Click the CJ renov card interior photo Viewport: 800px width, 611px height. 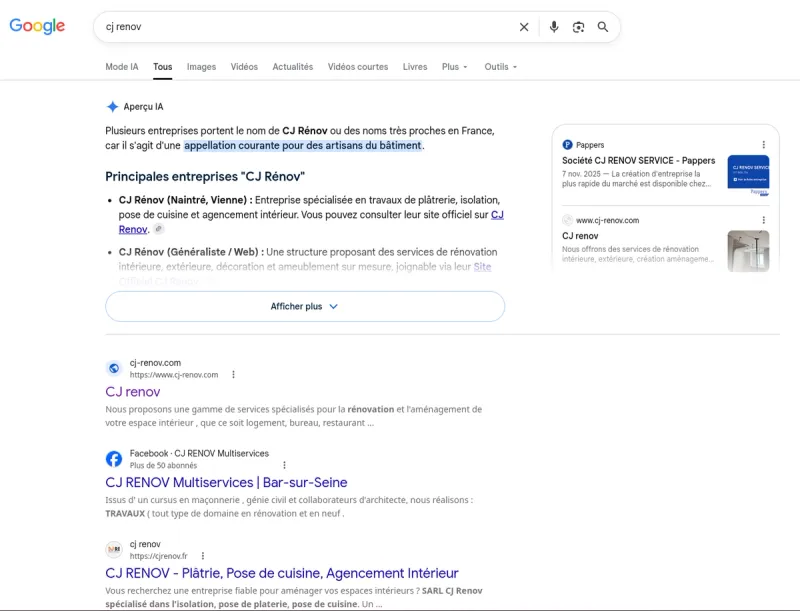tap(748, 251)
